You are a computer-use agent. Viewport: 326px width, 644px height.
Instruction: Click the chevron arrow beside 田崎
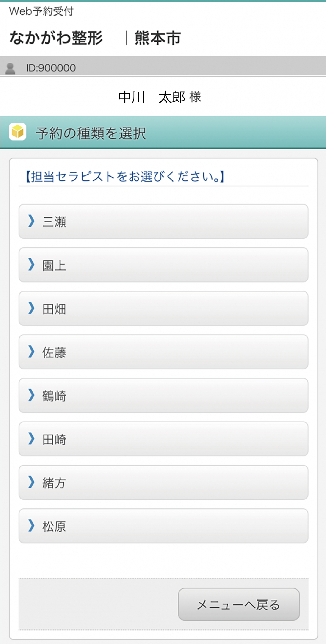point(31,438)
